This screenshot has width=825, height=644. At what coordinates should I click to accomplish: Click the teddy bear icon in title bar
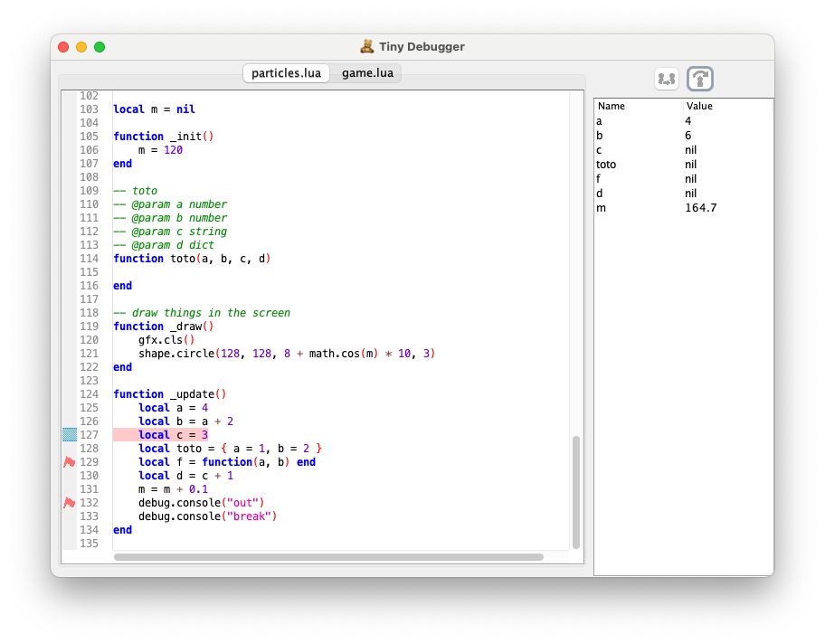click(367, 47)
